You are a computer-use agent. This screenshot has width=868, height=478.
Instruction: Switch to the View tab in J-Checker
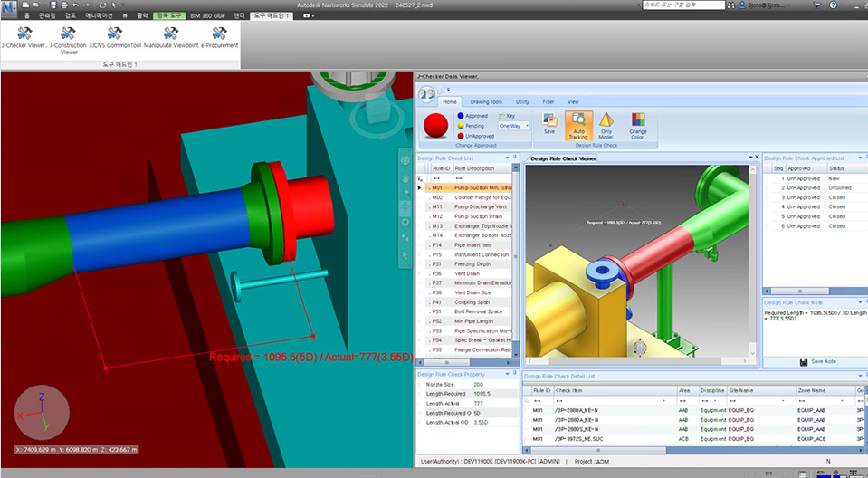(x=573, y=102)
